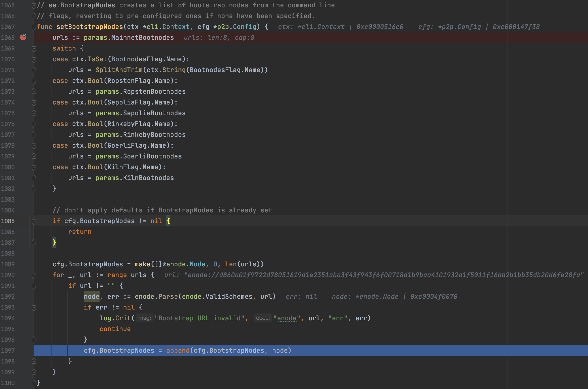The width and height of the screenshot is (588, 389).
Task: Click the ctx: *cli.Context inline debug value
Action: 341,27
